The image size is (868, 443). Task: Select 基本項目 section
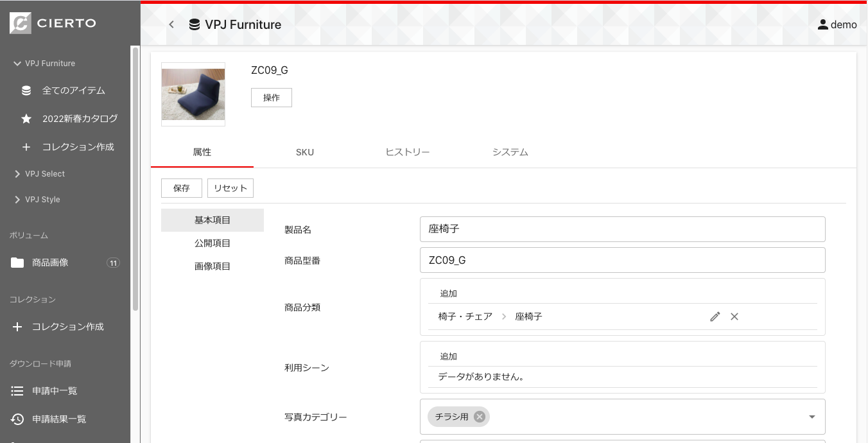pos(213,220)
